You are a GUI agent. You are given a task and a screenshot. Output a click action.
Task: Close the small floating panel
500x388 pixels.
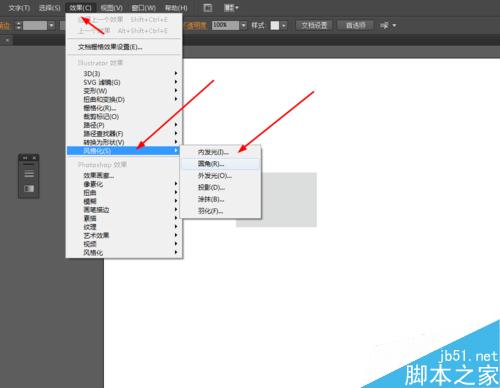point(34,158)
